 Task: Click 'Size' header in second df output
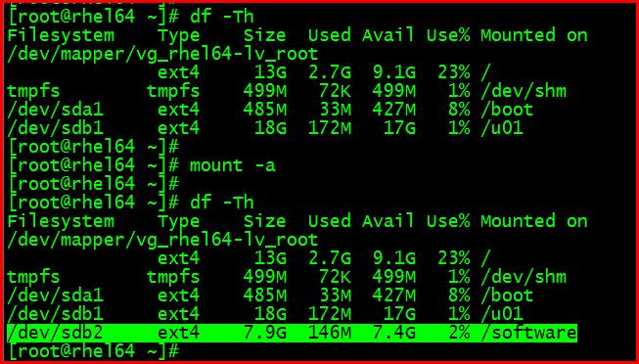tap(265, 221)
